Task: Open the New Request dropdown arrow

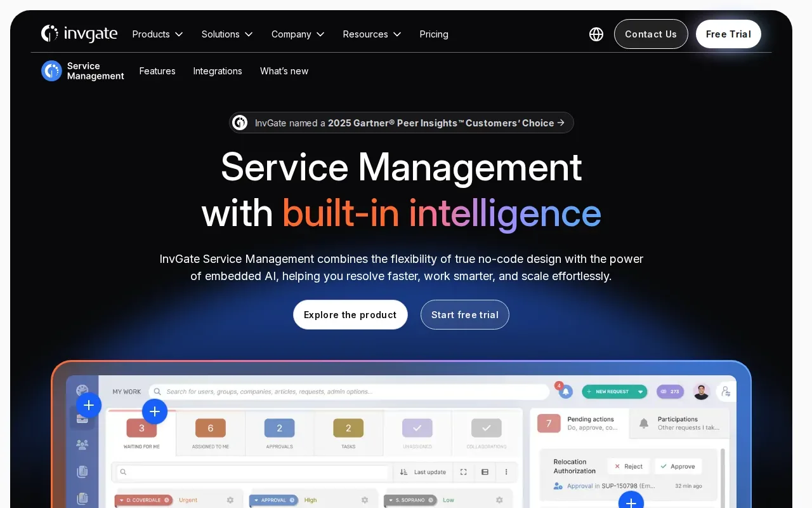Action: pyautogui.click(x=640, y=392)
